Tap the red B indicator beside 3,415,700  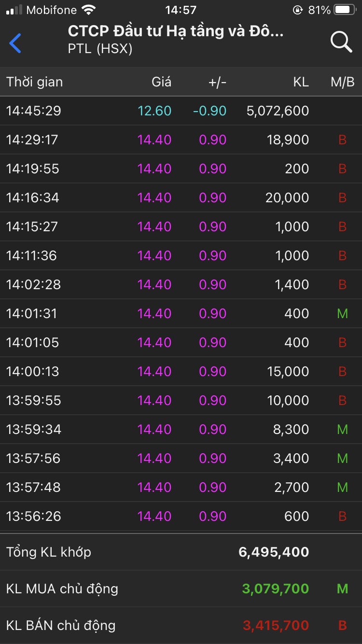pos(342,625)
